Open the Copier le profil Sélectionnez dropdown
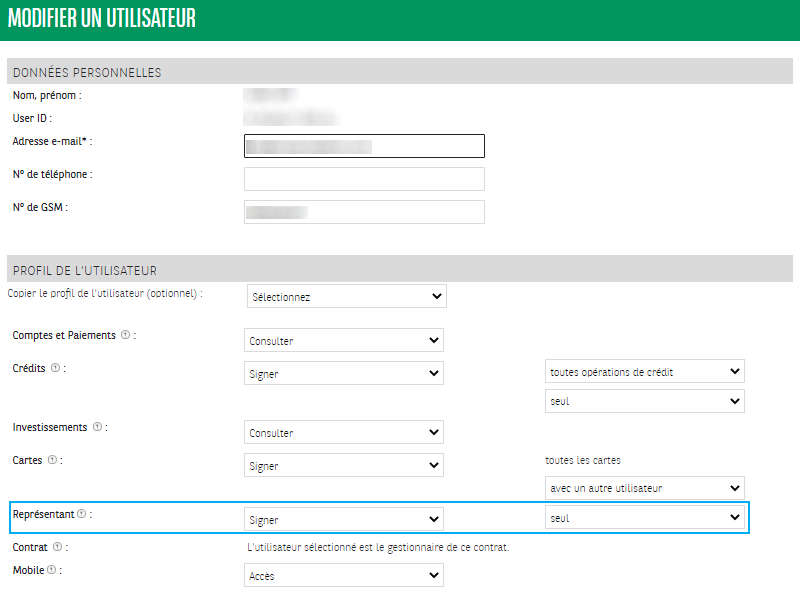800x596 pixels. tap(346, 297)
